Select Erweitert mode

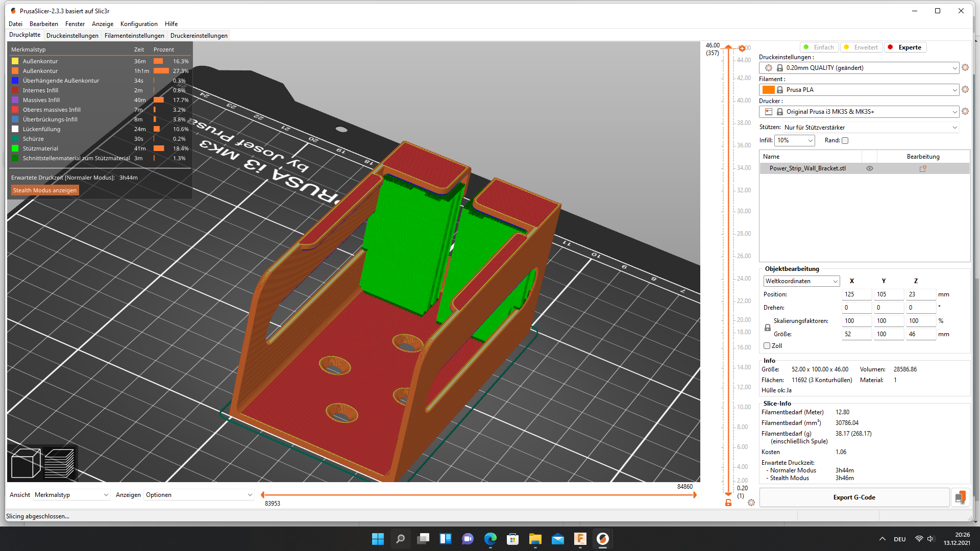861,47
